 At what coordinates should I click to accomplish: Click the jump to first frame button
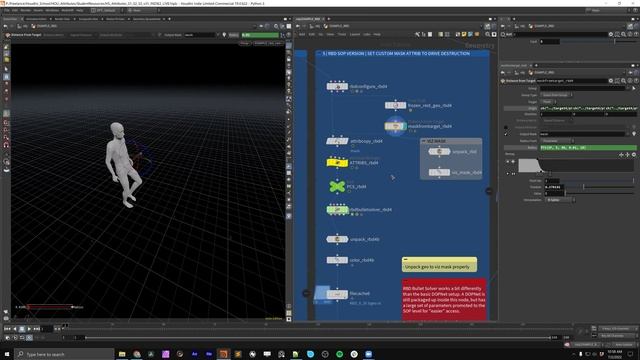coord(7,329)
